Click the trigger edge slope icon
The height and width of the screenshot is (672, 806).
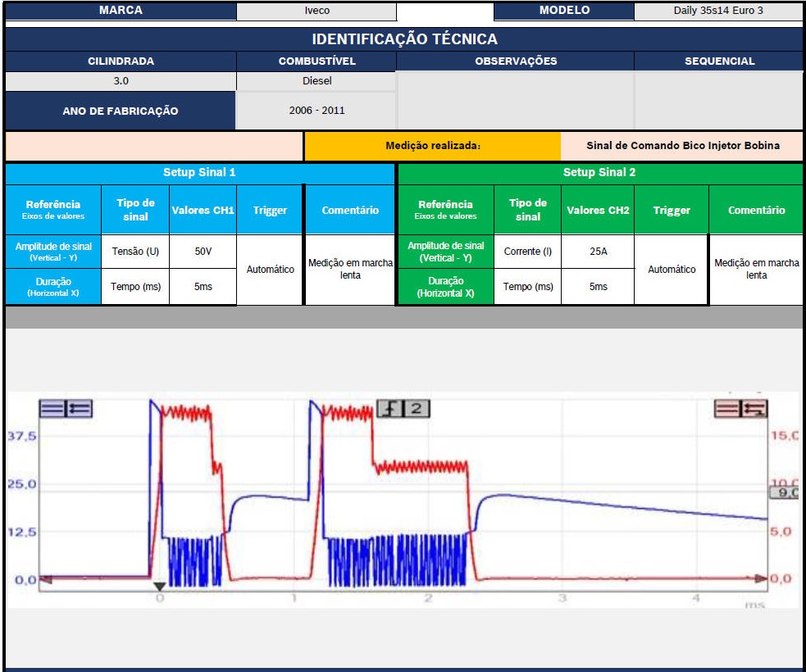click(x=390, y=408)
